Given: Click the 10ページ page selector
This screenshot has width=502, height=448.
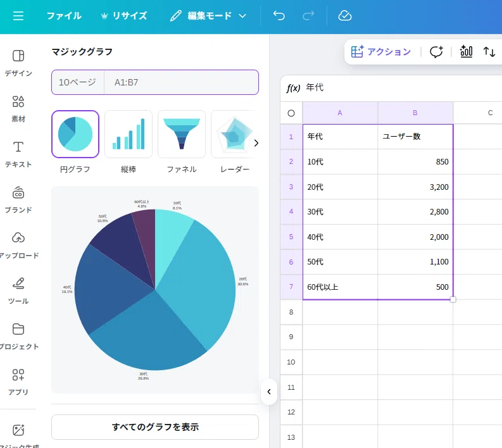Looking at the screenshot, I should [78, 82].
